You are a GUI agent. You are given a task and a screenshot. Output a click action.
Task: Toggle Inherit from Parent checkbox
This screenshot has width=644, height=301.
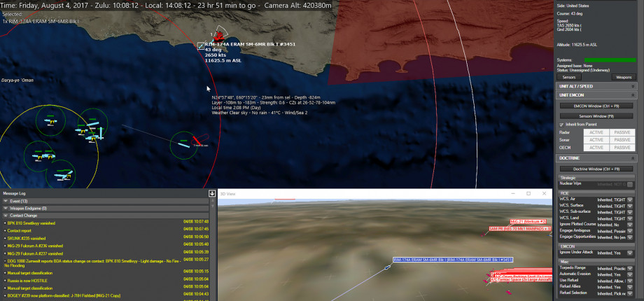[x=561, y=125]
